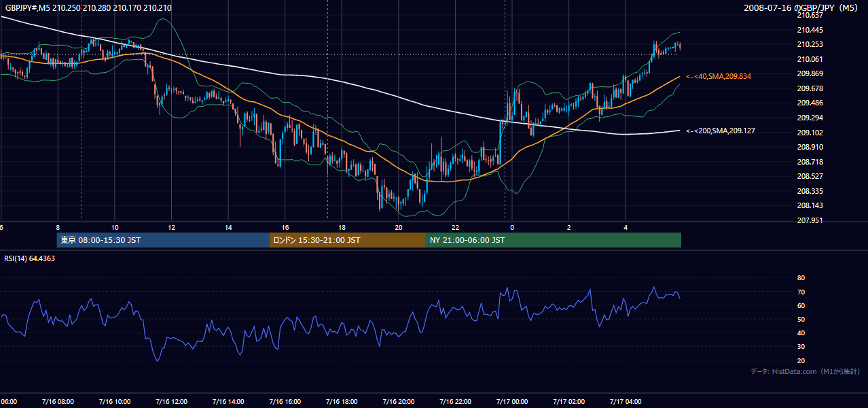Click hour 14 on price chart axis

229,228
